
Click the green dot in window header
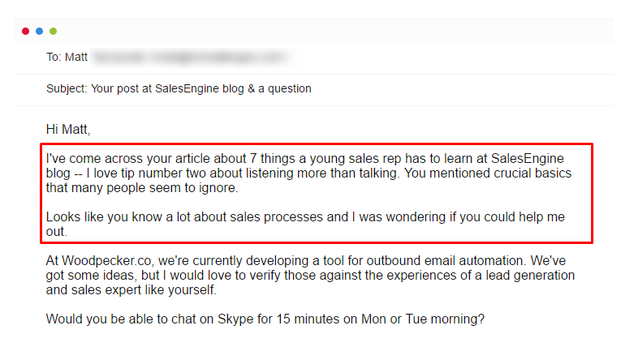[53, 32]
